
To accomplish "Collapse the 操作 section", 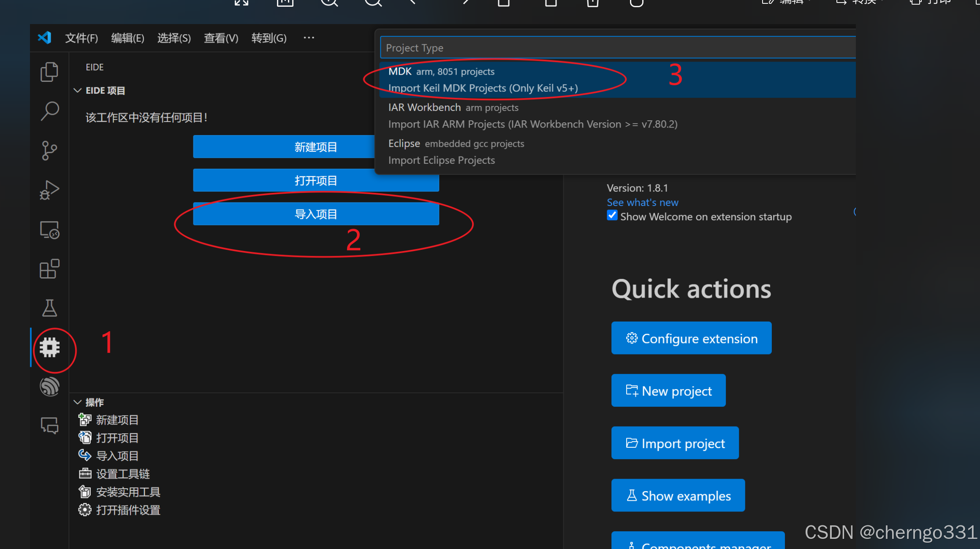I will 78,402.
